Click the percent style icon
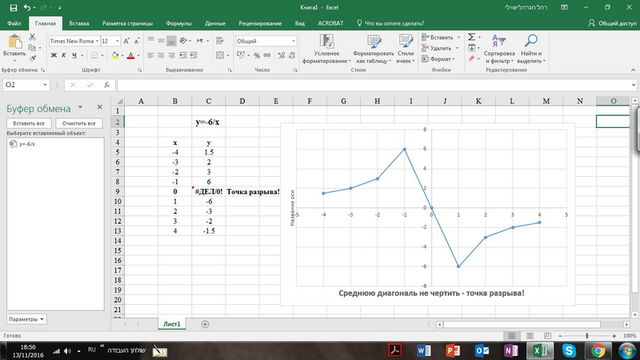This screenshot has height=360, width=640. pos(257,55)
